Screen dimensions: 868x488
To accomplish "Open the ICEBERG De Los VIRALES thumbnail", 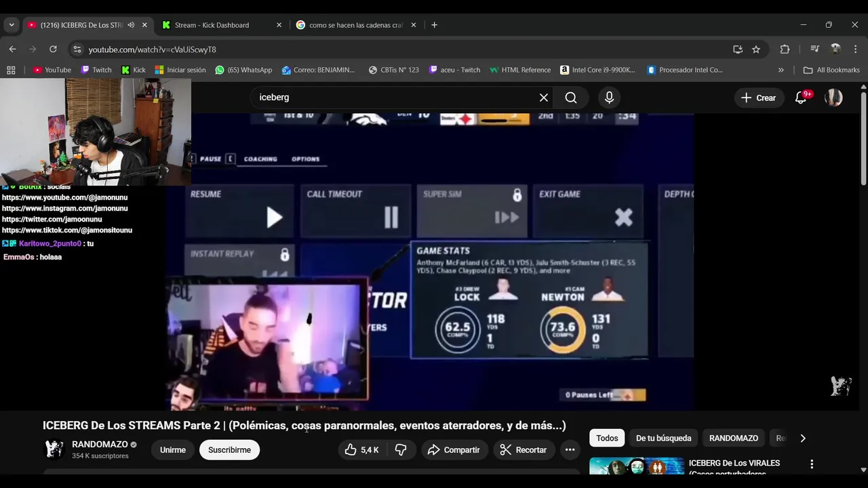I will (x=637, y=466).
